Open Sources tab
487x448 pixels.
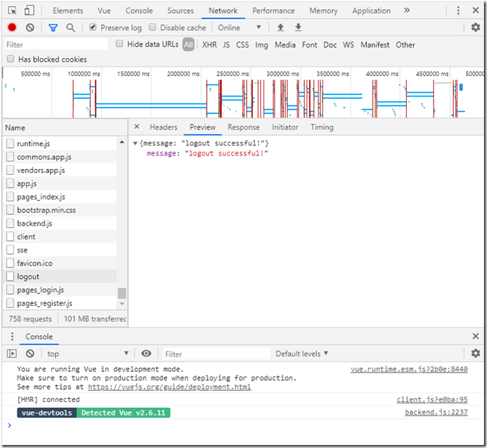click(x=180, y=11)
